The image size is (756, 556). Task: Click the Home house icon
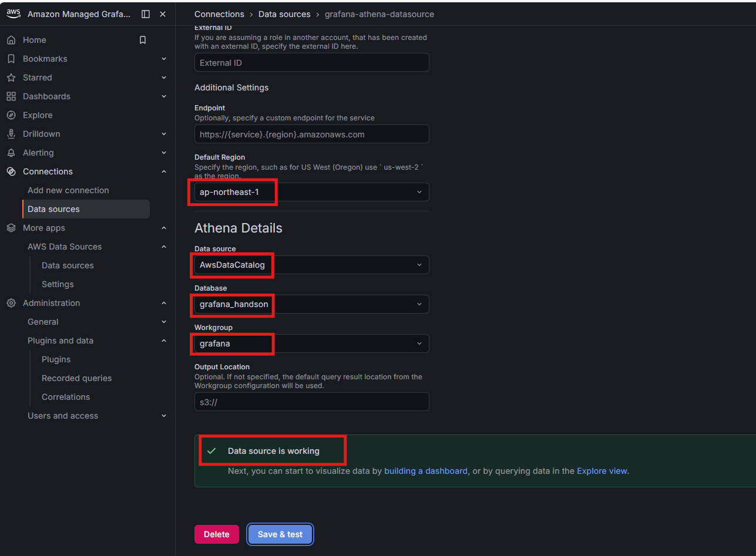(11, 40)
